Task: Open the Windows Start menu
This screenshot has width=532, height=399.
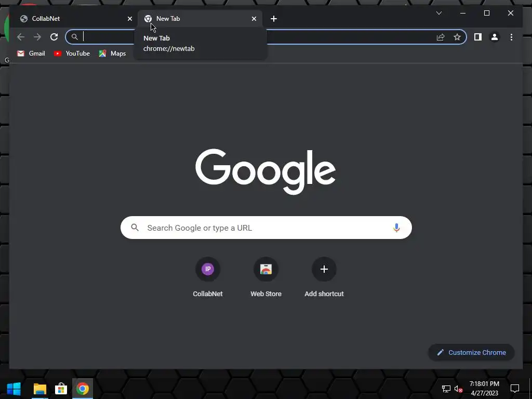Action: pyautogui.click(x=14, y=389)
